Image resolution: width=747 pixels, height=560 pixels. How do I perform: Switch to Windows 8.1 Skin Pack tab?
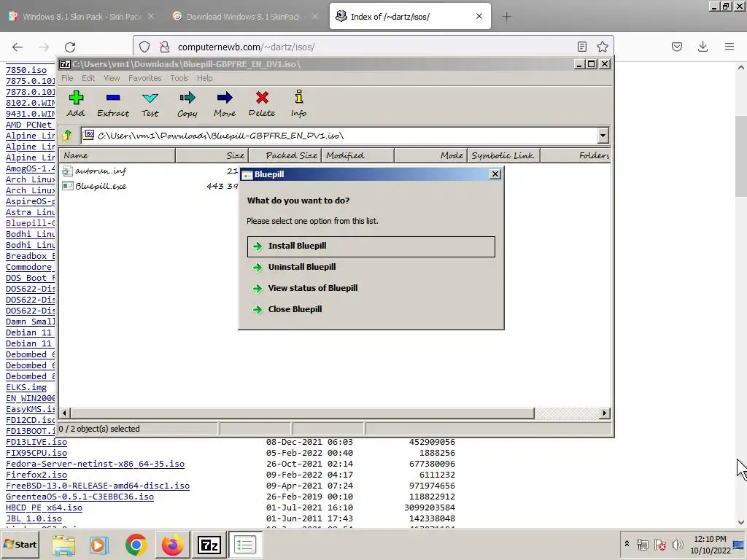pos(82,17)
